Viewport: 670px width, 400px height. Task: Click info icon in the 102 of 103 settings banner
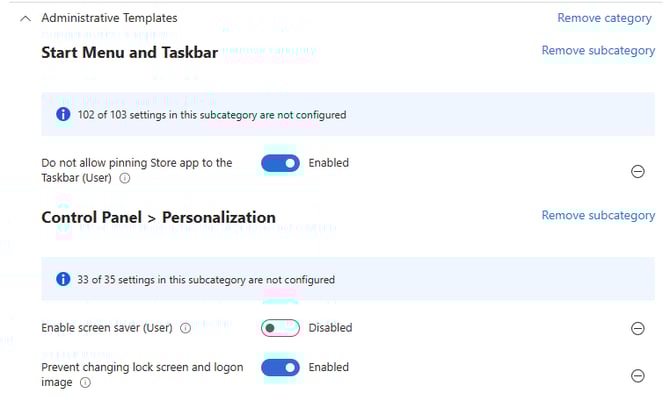pos(63,115)
